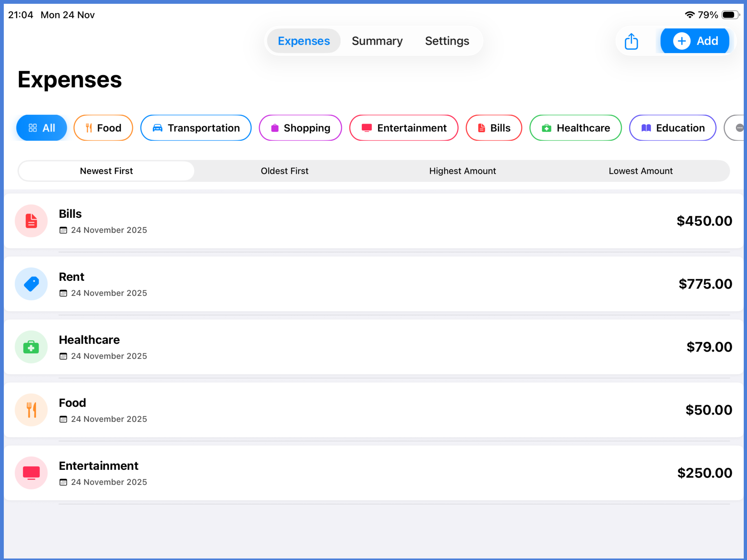Click the pink Entertainment TV icon in list
Viewport: 747px width, 560px height.
(31, 473)
